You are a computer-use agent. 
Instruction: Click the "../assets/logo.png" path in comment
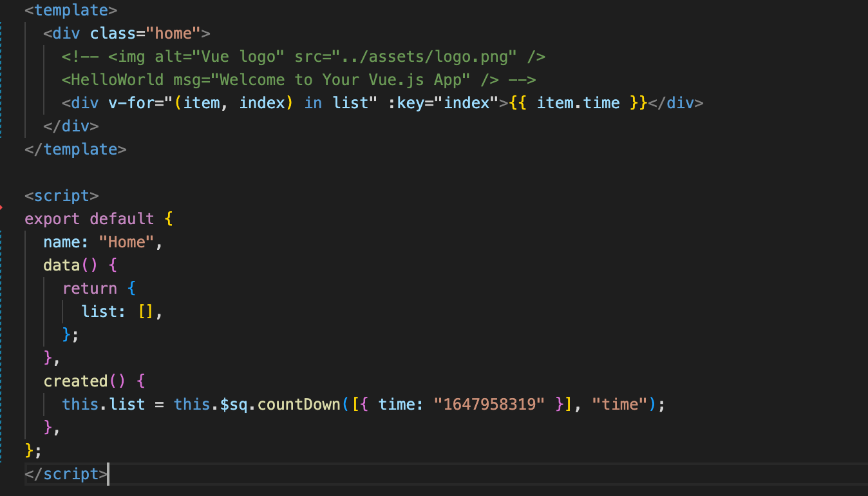(x=424, y=57)
